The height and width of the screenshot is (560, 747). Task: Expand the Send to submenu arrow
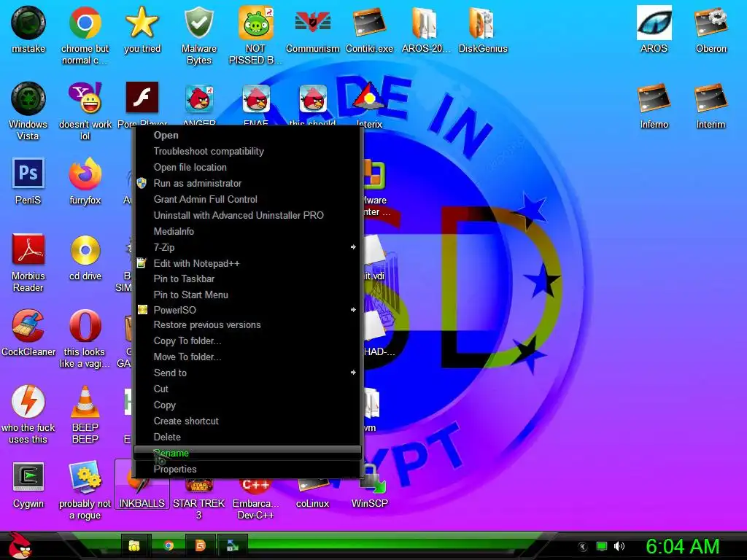click(353, 373)
